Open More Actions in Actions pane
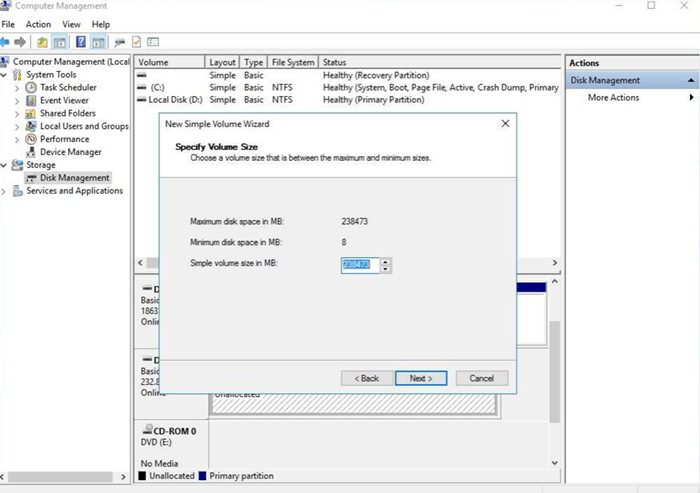This screenshot has height=493, width=700. pos(612,98)
